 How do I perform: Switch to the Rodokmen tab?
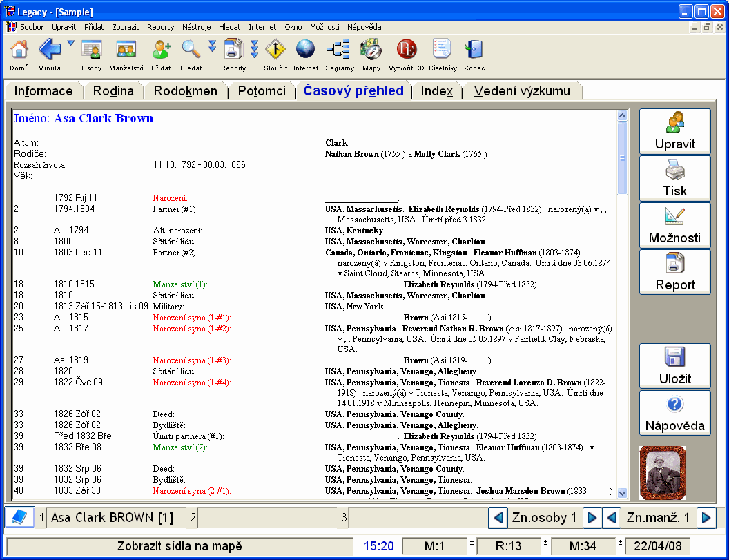click(x=185, y=91)
